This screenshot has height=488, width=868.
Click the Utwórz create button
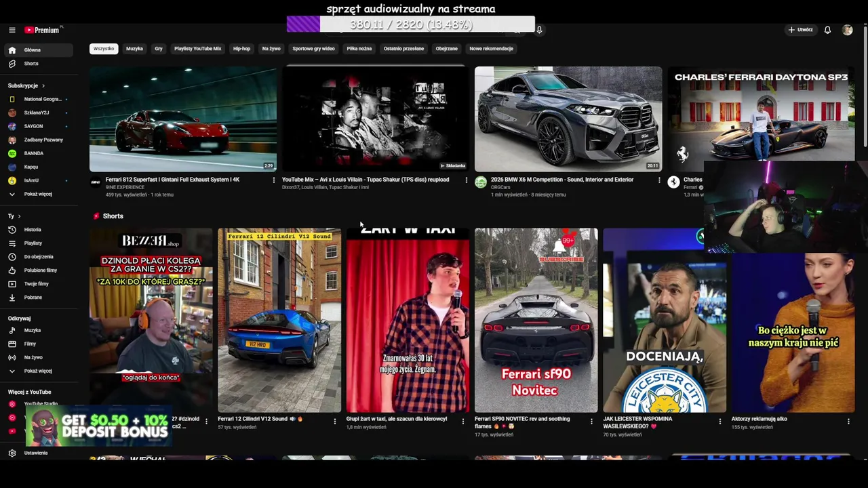(800, 30)
